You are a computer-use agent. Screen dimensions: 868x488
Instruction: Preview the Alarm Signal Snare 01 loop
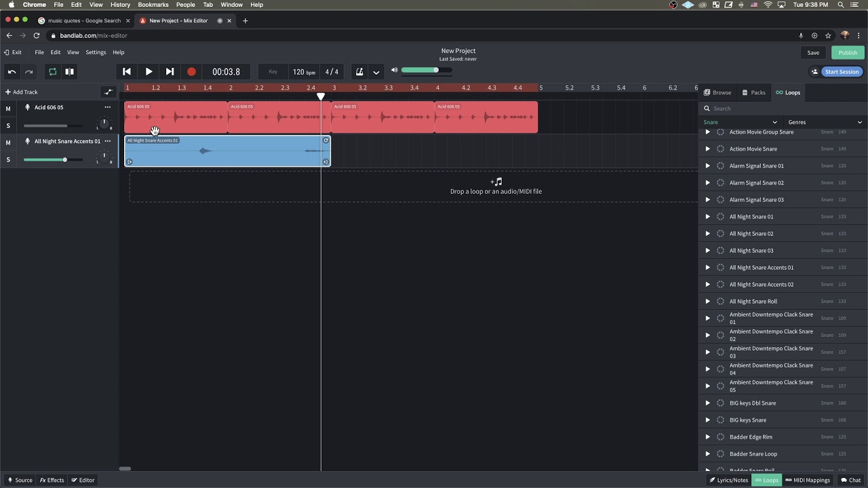708,166
